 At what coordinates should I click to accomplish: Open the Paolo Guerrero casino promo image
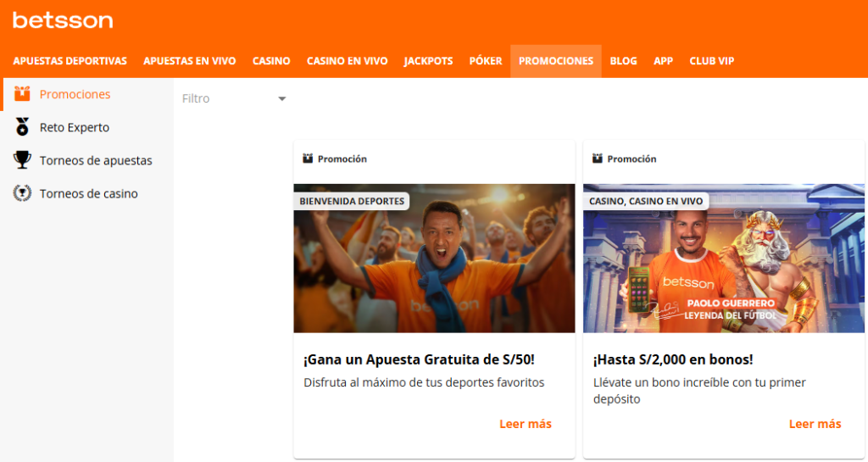pos(723,263)
